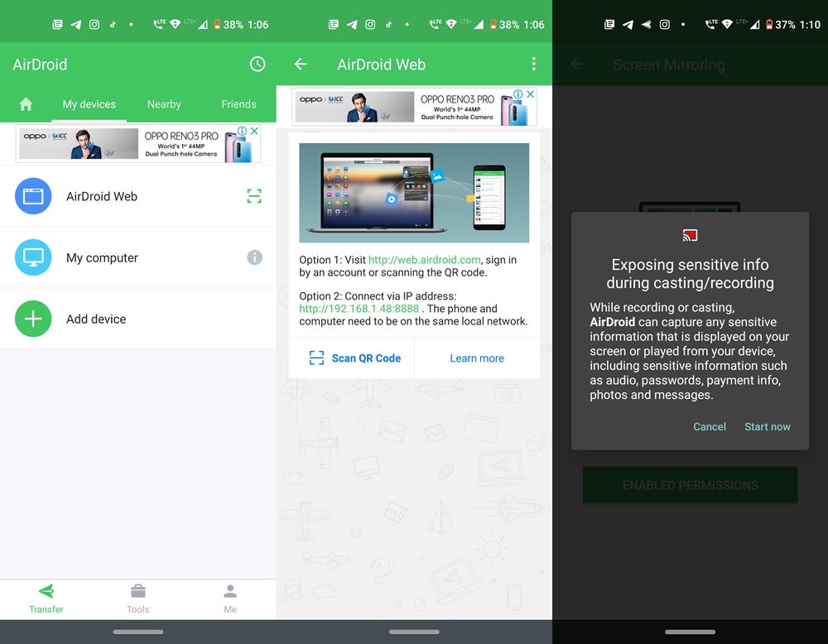Open the OPPO RENO3 PRO ad banner on AirDroid Web screen
The width and height of the screenshot is (828, 644).
click(414, 107)
